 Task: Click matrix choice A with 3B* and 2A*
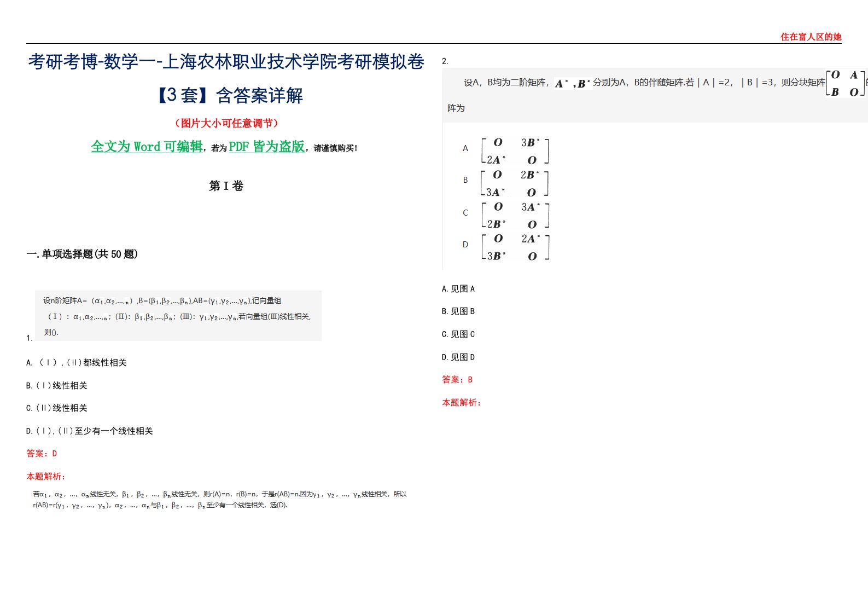[515, 151]
